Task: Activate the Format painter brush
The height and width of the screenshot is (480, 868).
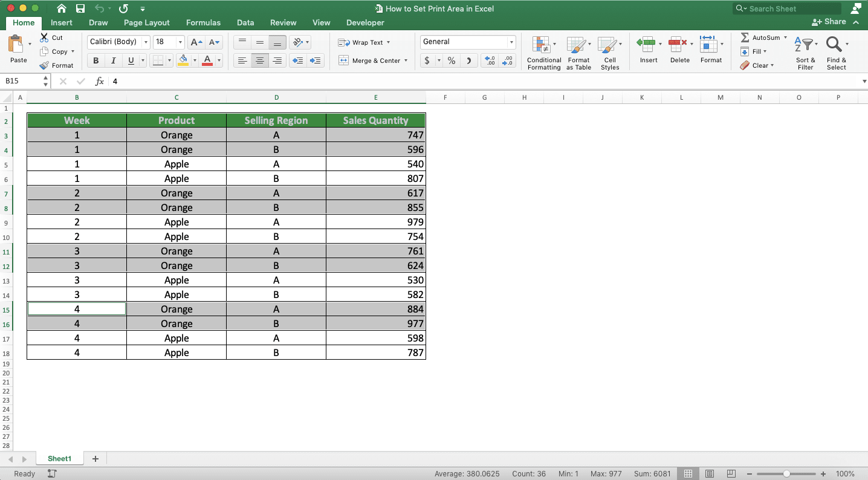Action: click(x=44, y=65)
